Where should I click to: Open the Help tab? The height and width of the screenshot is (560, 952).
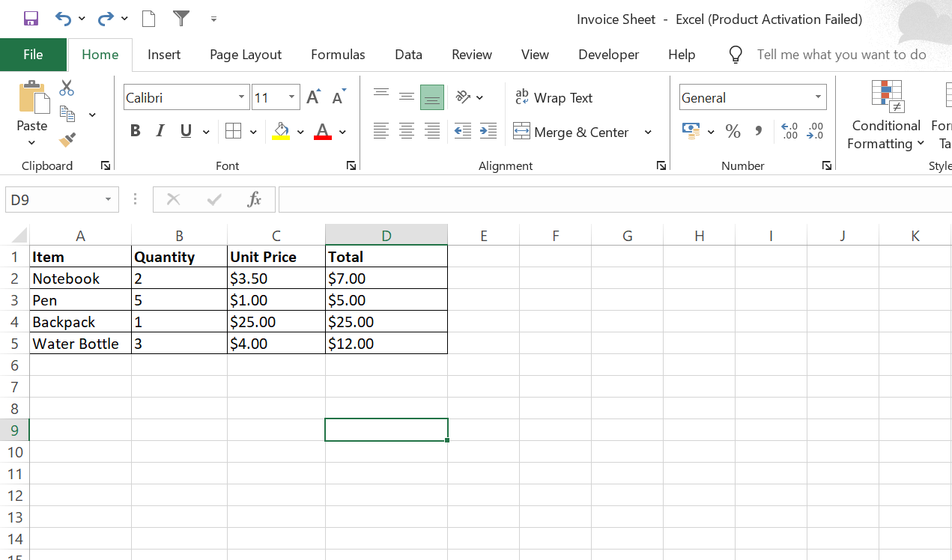click(x=682, y=55)
